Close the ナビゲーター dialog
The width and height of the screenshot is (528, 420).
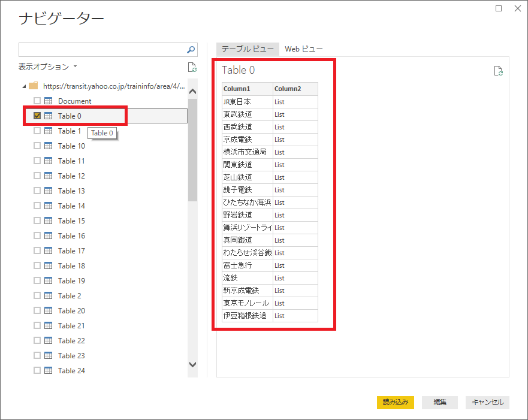tap(518, 8)
